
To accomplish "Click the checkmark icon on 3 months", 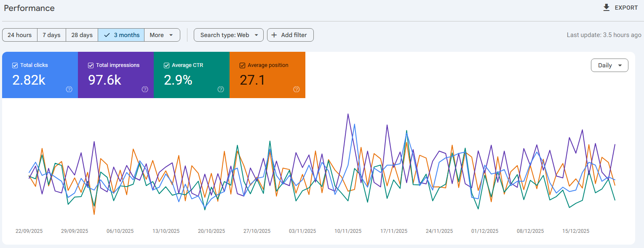I will coord(107,35).
